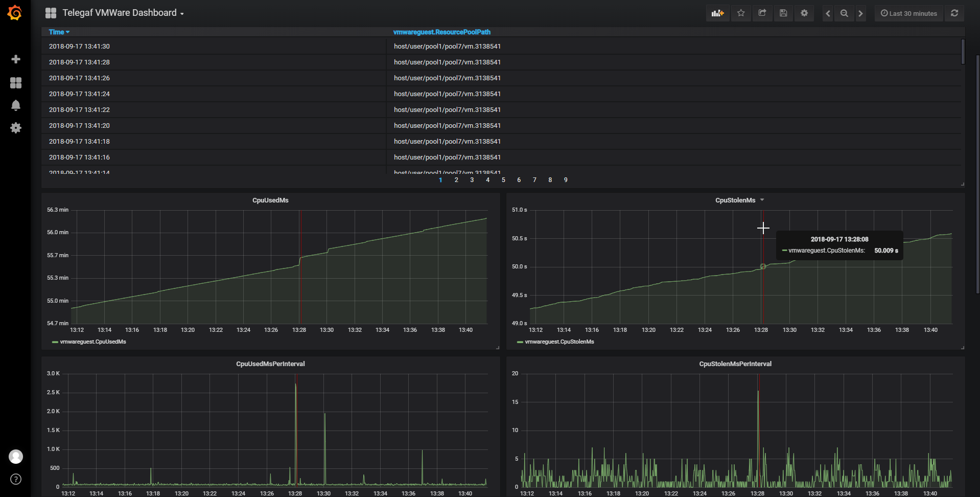The image size is (980, 497).
Task: Go to table page 4
Action: click(x=487, y=180)
